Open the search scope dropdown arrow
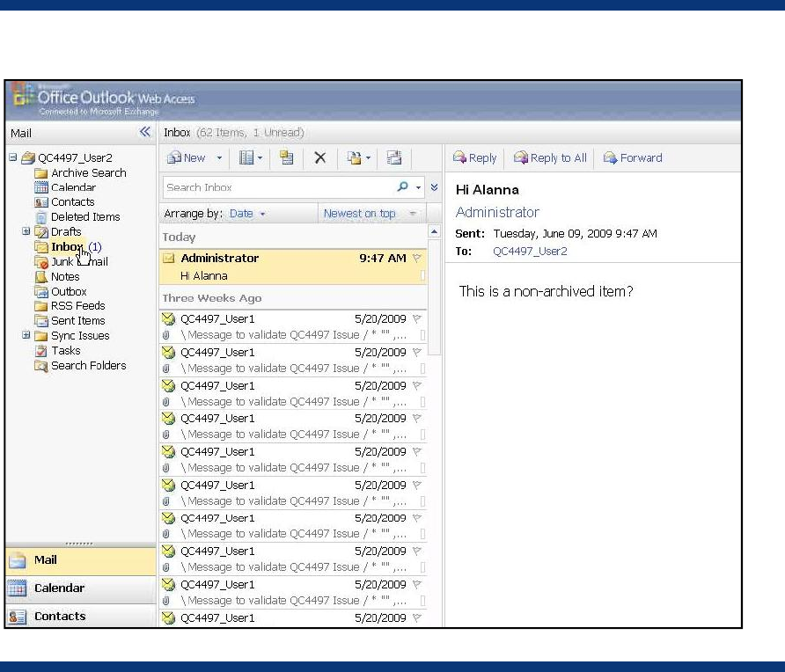This screenshot has width=785, height=672. coord(418,187)
